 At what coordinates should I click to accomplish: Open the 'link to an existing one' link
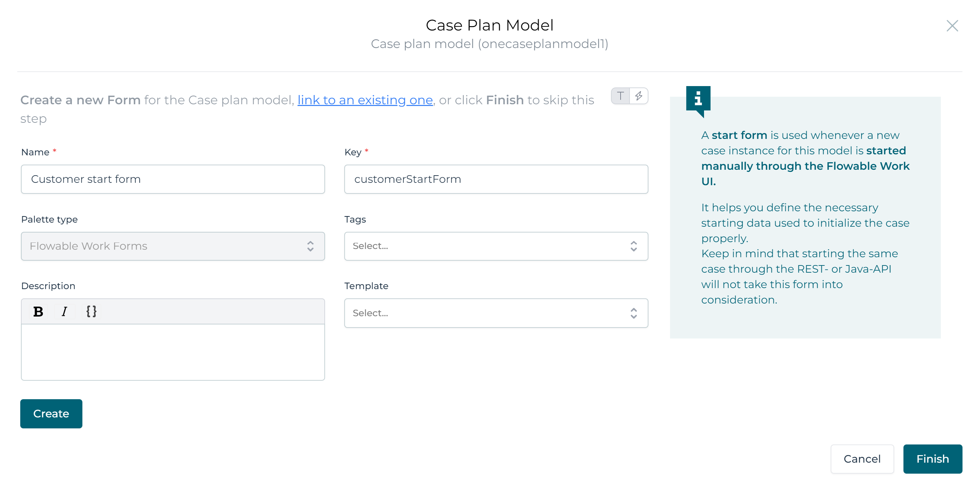(x=365, y=100)
